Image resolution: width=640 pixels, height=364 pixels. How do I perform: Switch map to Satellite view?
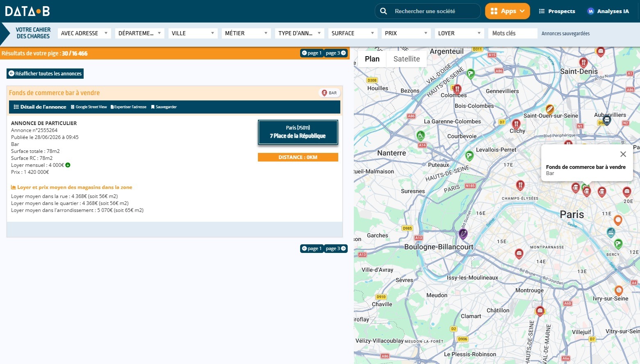(x=407, y=59)
